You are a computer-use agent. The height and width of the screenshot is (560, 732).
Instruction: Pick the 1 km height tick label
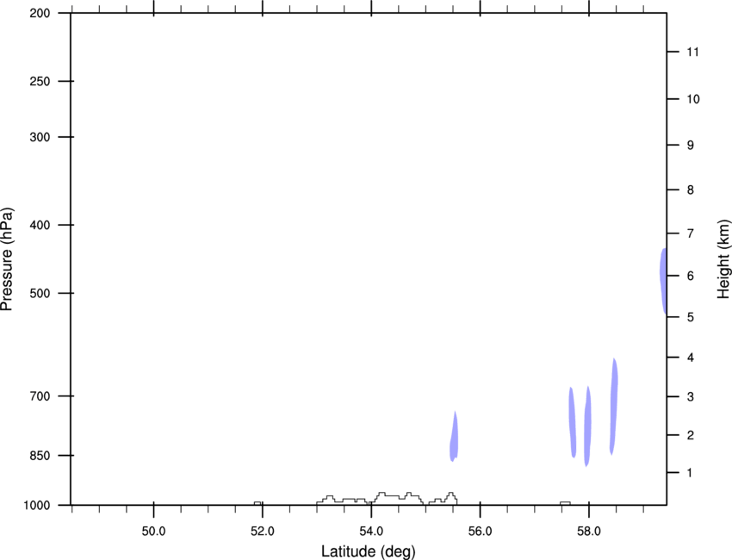click(690, 473)
